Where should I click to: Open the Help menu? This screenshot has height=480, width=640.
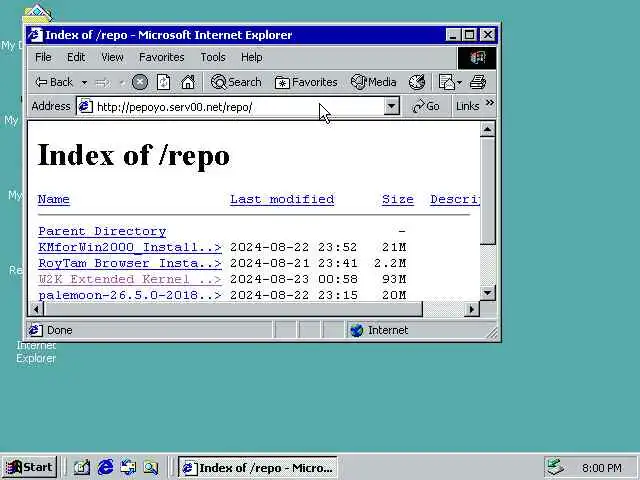coord(251,57)
